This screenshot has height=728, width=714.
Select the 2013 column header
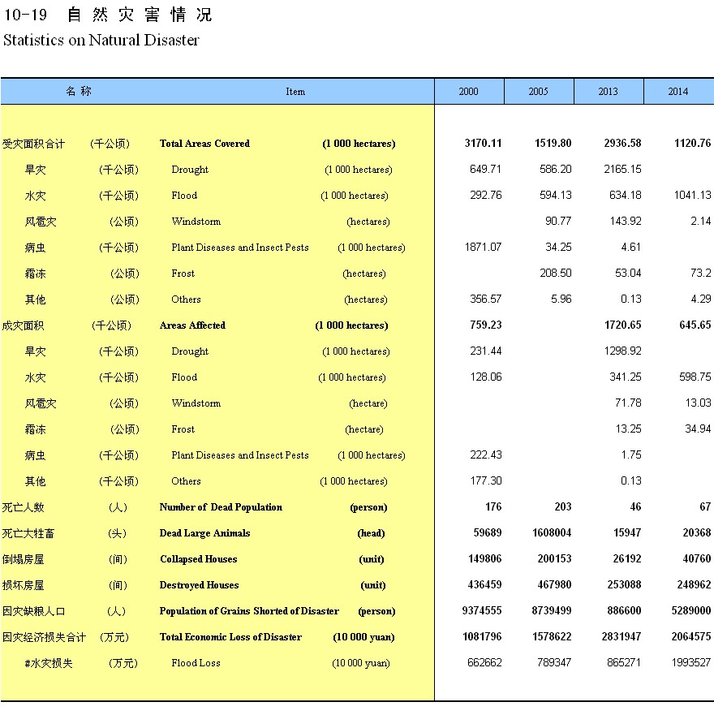[x=608, y=92]
